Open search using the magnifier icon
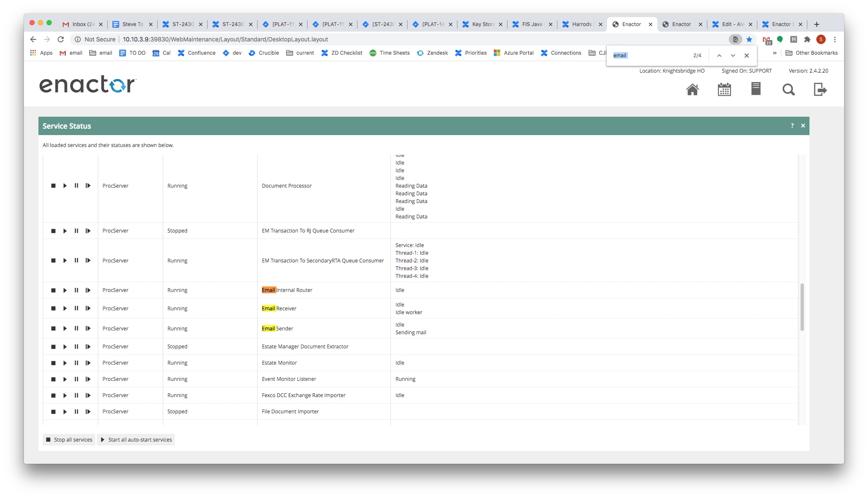The height and width of the screenshot is (498, 868). tap(789, 90)
